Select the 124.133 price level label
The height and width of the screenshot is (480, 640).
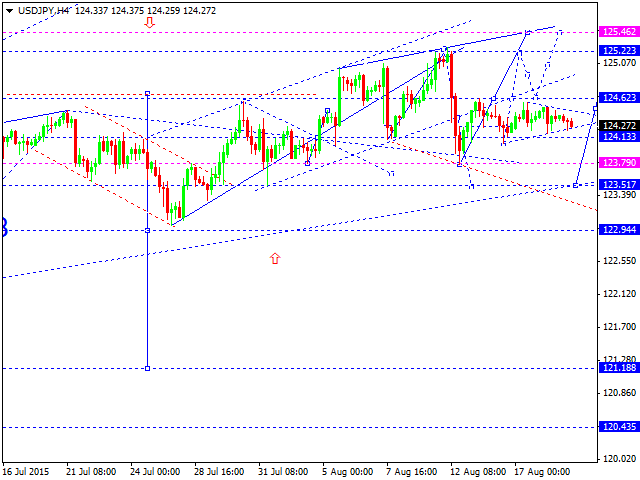[620, 136]
